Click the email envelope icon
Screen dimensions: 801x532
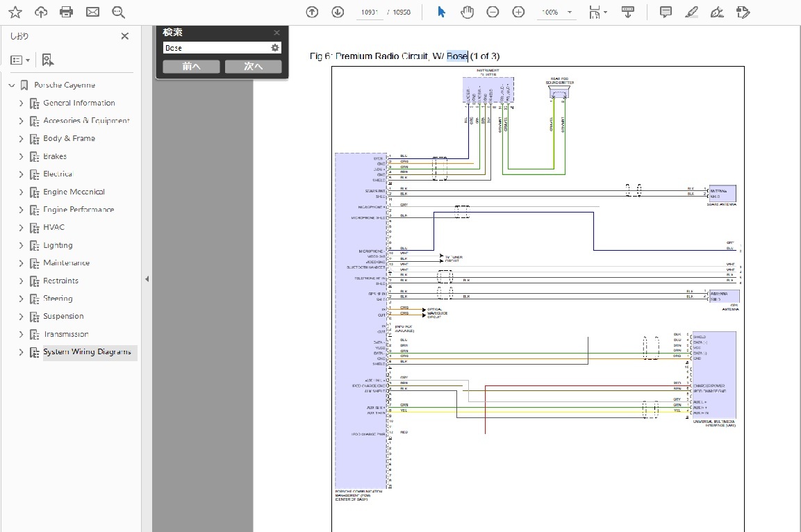(92, 12)
